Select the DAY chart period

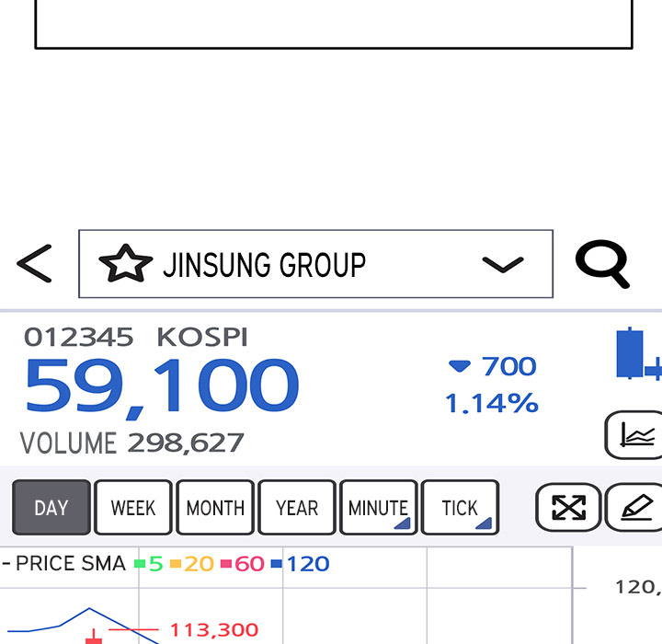click(x=51, y=508)
